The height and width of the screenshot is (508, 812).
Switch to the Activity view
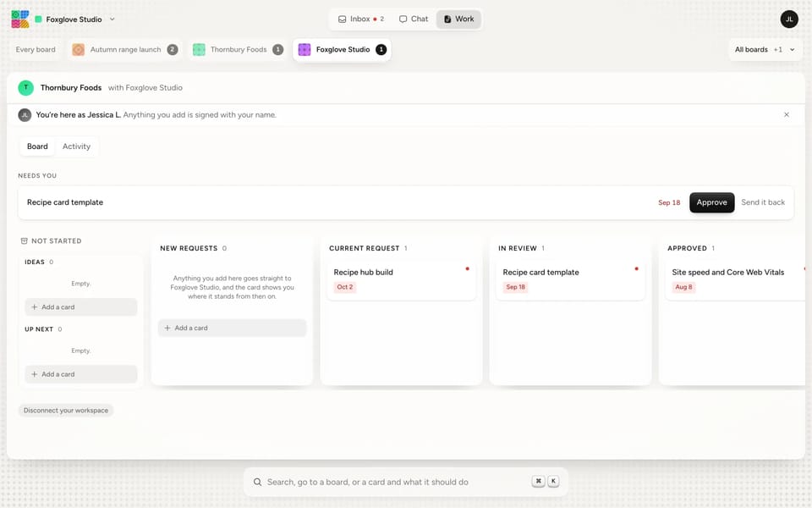coord(76,146)
